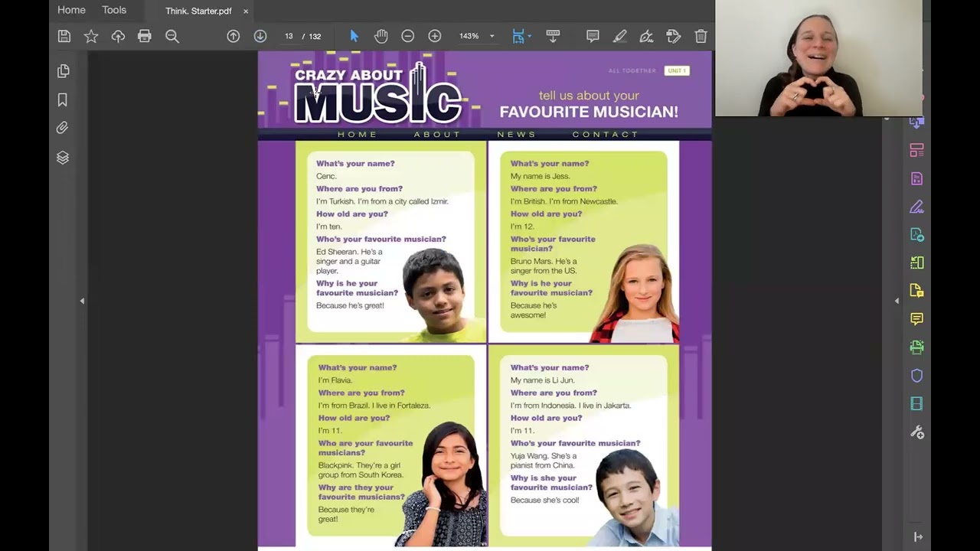Click the page number field showing 13
This screenshot has width=980, height=551.
coord(289,36)
